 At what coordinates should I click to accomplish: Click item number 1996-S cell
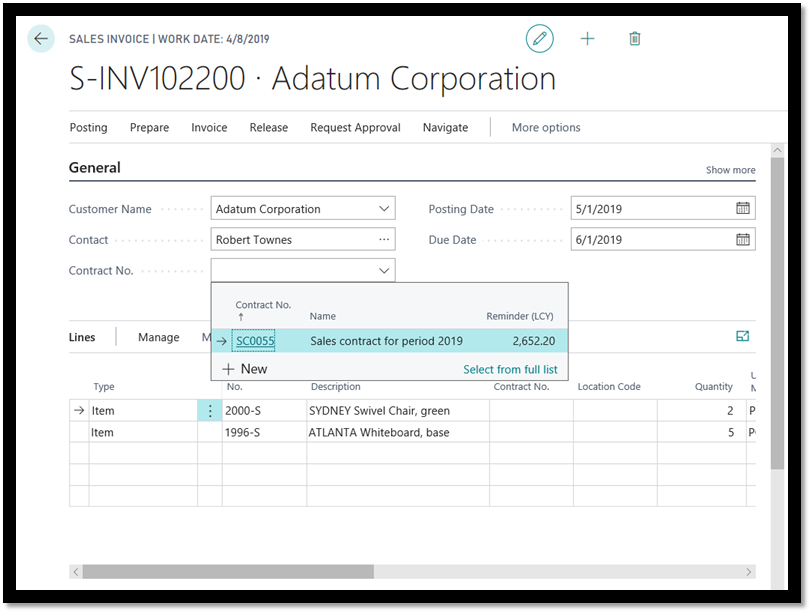click(264, 432)
